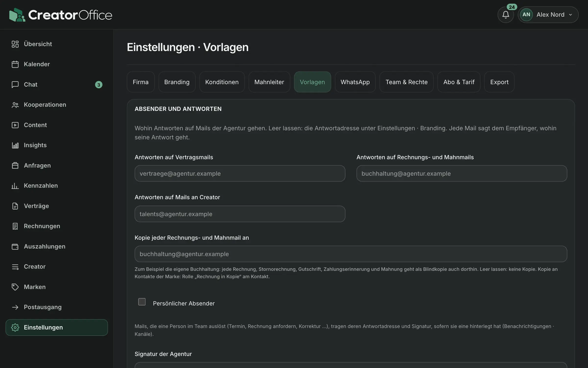The height and width of the screenshot is (368, 588).
Task: Focus the Antworten auf Vertragsmails field
Action: click(x=240, y=173)
